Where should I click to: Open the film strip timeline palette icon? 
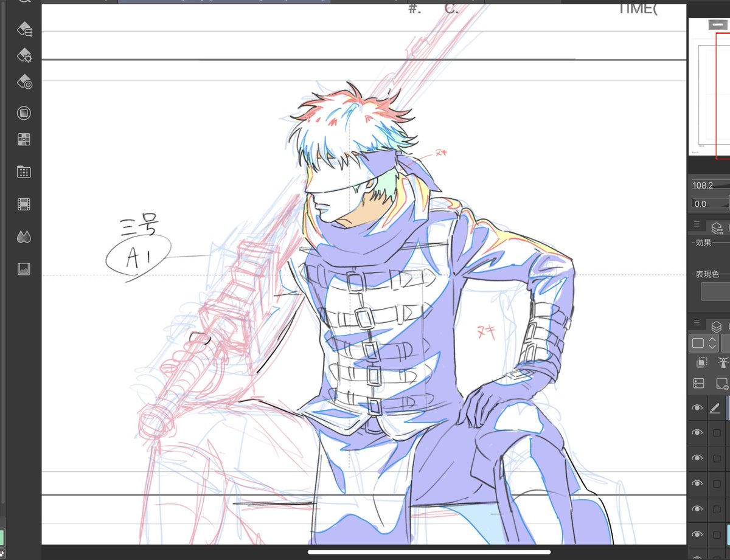[24, 204]
